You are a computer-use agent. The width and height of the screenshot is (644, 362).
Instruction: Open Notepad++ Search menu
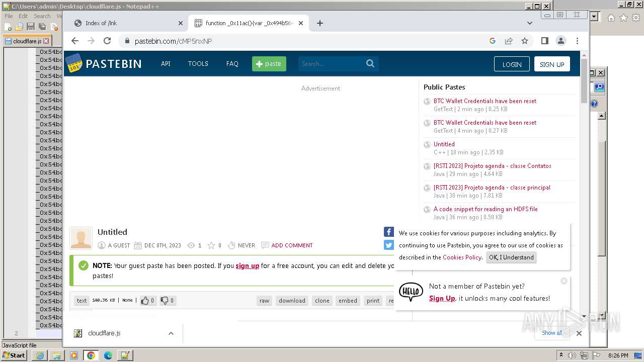click(x=42, y=16)
